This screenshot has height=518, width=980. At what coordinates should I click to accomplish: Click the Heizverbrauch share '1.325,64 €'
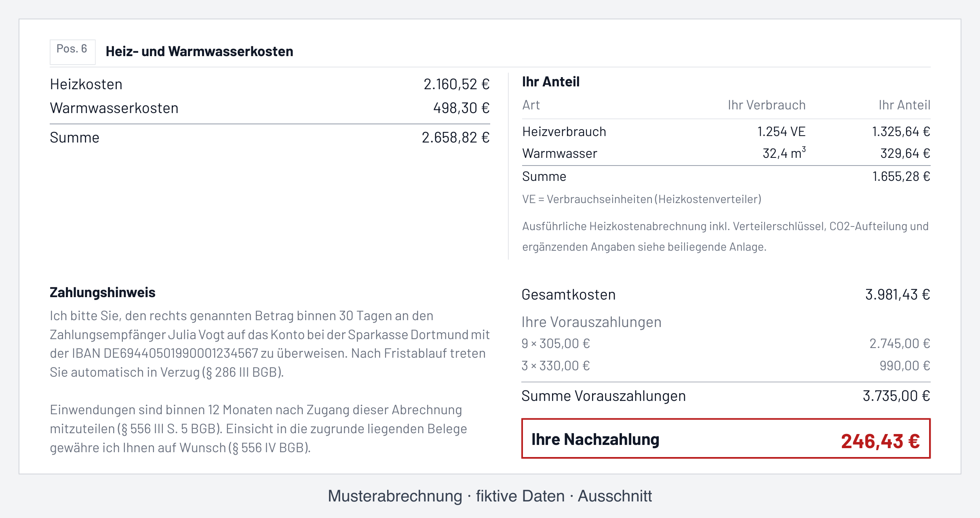(x=901, y=132)
